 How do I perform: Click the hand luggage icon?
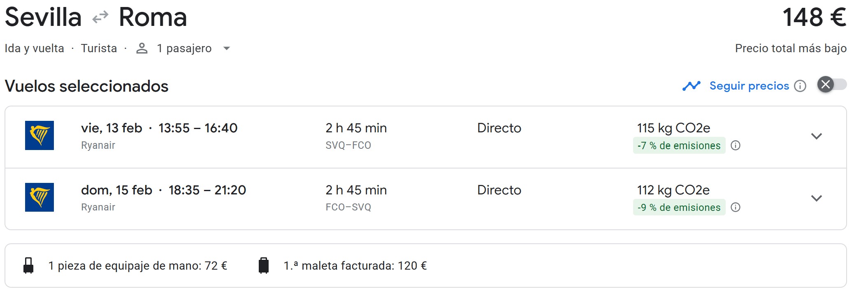click(x=28, y=266)
